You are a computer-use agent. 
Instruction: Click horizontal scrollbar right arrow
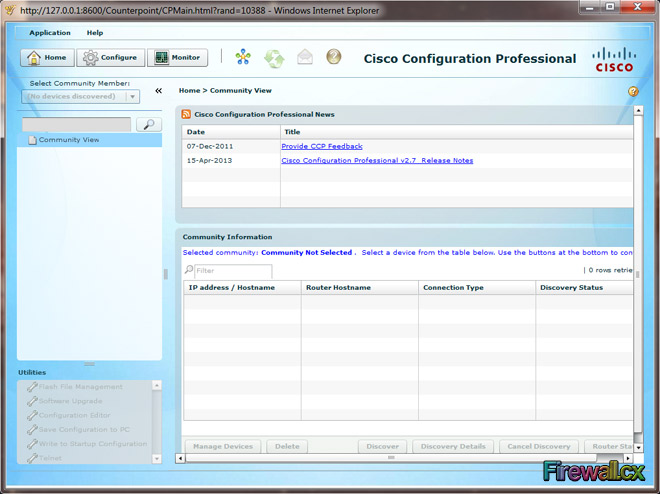(x=628, y=458)
